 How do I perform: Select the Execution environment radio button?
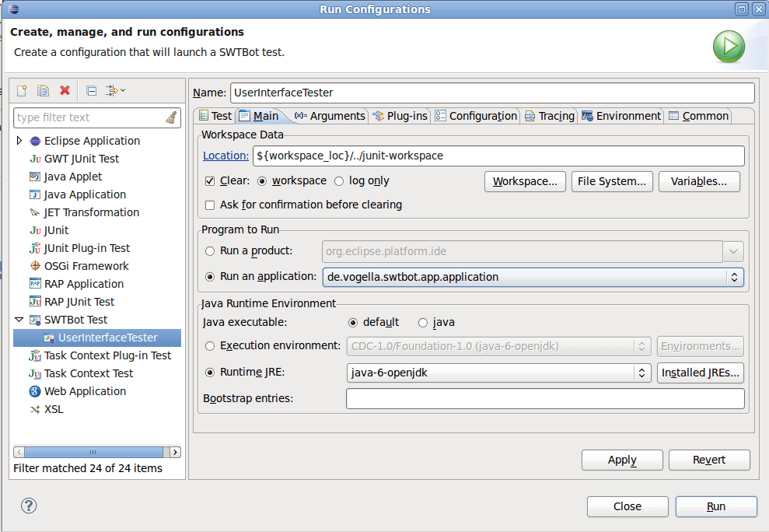click(210, 346)
